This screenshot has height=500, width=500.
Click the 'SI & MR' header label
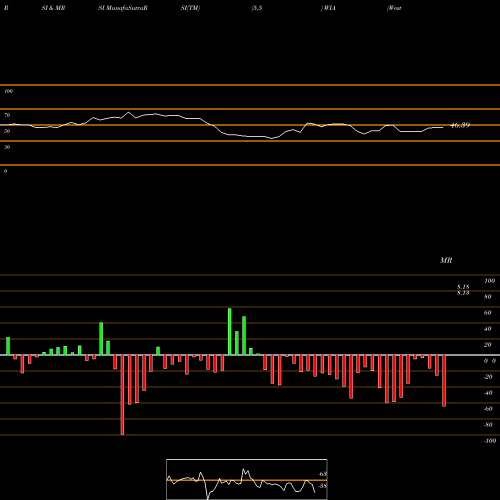click(x=53, y=8)
